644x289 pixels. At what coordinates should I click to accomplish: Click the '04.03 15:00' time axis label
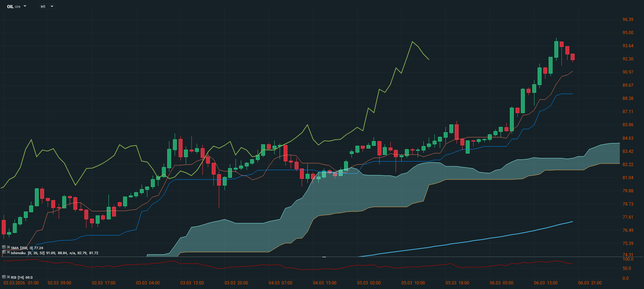click(325, 283)
